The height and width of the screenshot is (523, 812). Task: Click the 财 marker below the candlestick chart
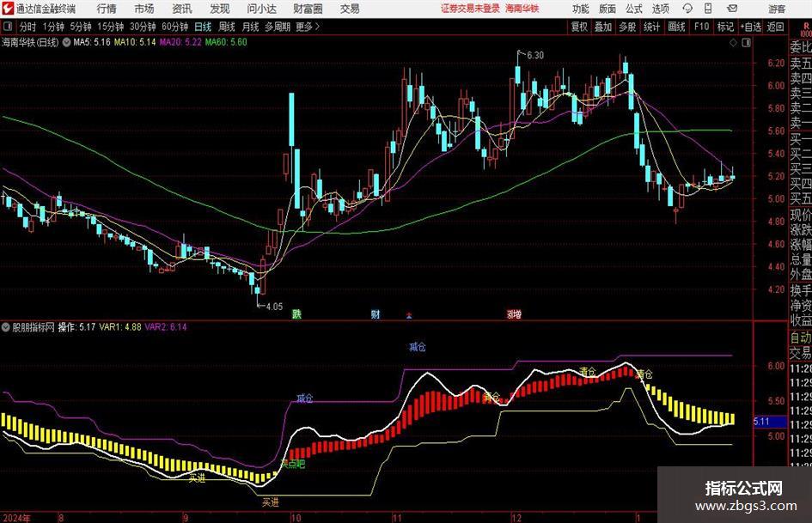(x=375, y=313)
